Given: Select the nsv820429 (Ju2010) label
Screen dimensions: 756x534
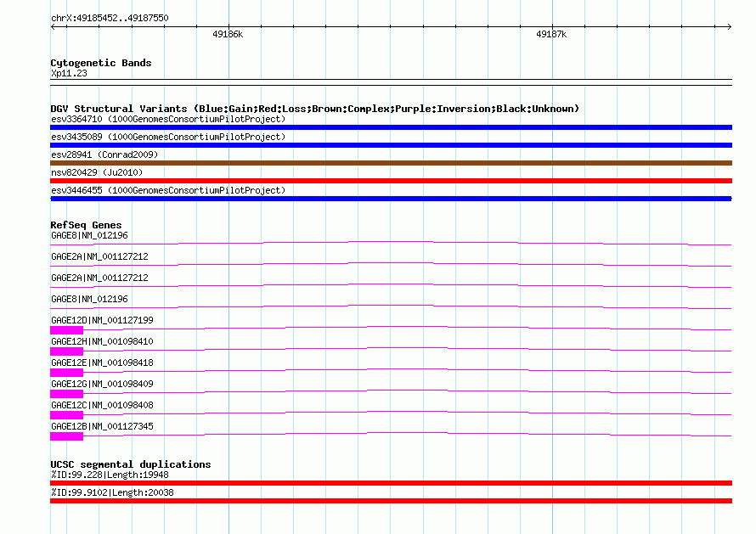Looking at the screenshot, I should pyautogui.click(x=97, y=172).
